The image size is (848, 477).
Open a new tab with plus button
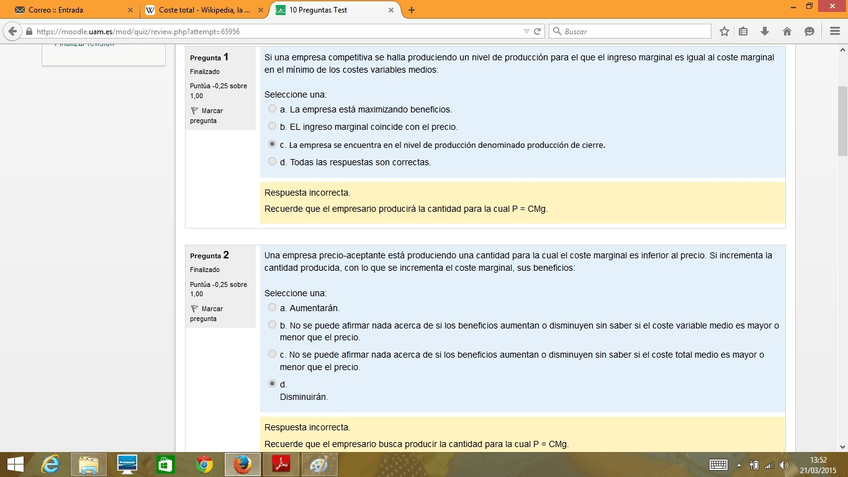click(x=411, y=10)
